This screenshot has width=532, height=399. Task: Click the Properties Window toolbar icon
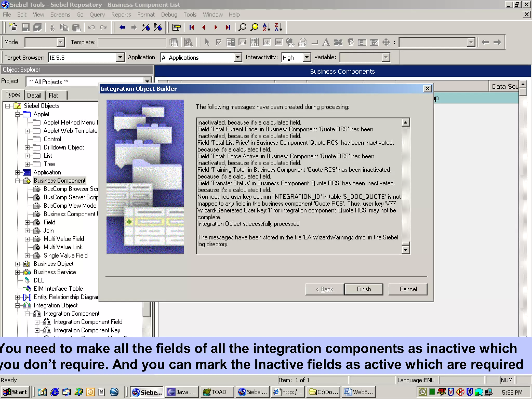click(x=176, y=27)
